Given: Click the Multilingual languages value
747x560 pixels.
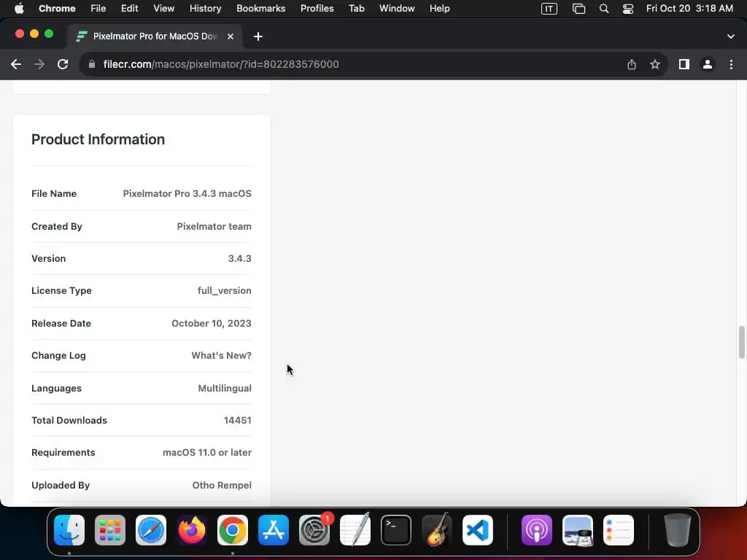Looking at the screenshot, I should pyautogui.click(x=225, y=388).
